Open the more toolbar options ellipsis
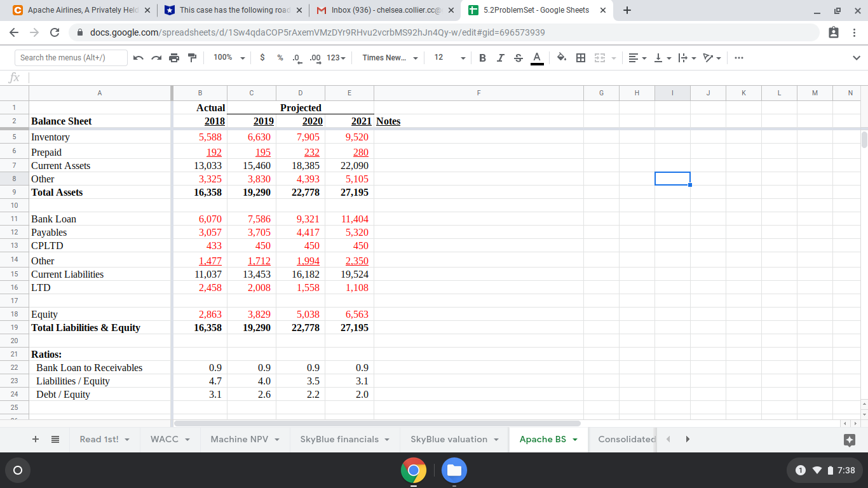Screen dimensions: 868x488 738,58
